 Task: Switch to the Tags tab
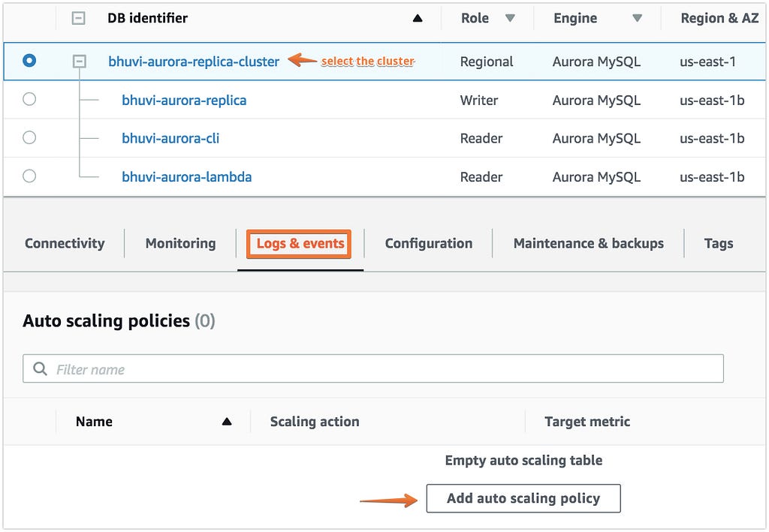point(719,243)
